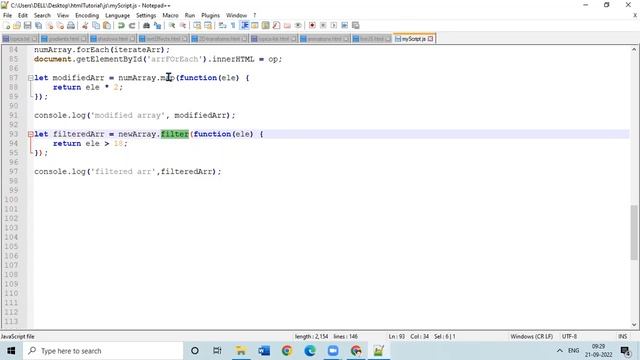Click the editor scrollbar up arrow
The width and height of the screenshot is (640, 360).
click(x=634, y=49)
